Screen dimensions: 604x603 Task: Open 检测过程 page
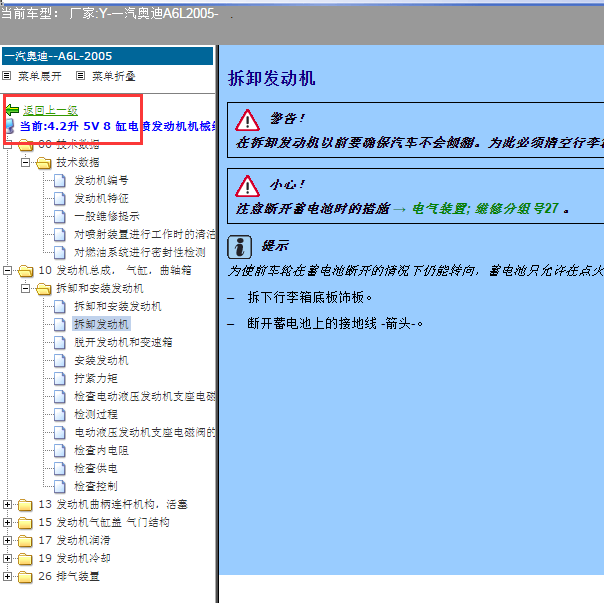pyautogui.click(x=96, y=414)
